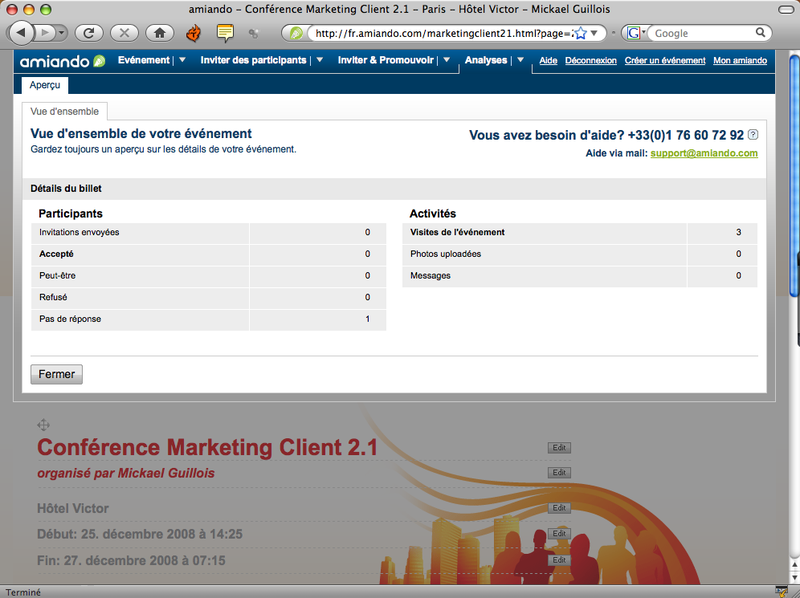
Task: Open the URL bar history dropdown arrow
Action: pos(594,33)
